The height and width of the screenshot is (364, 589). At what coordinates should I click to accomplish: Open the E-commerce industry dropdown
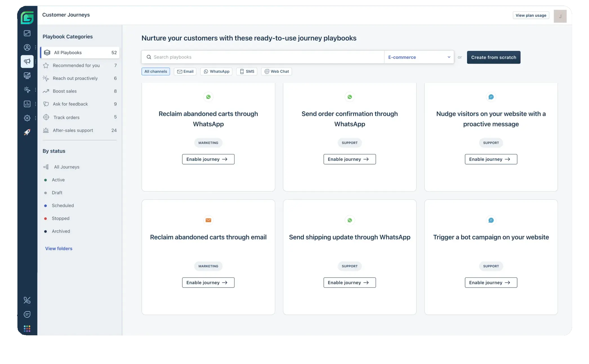pos(419,57)
